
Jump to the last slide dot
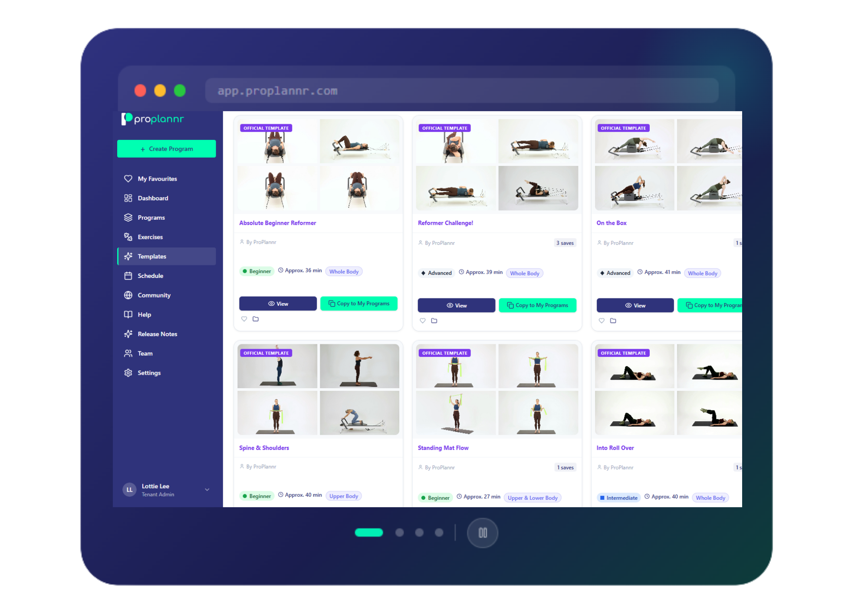pyautogui.click(x=439, y=532)
